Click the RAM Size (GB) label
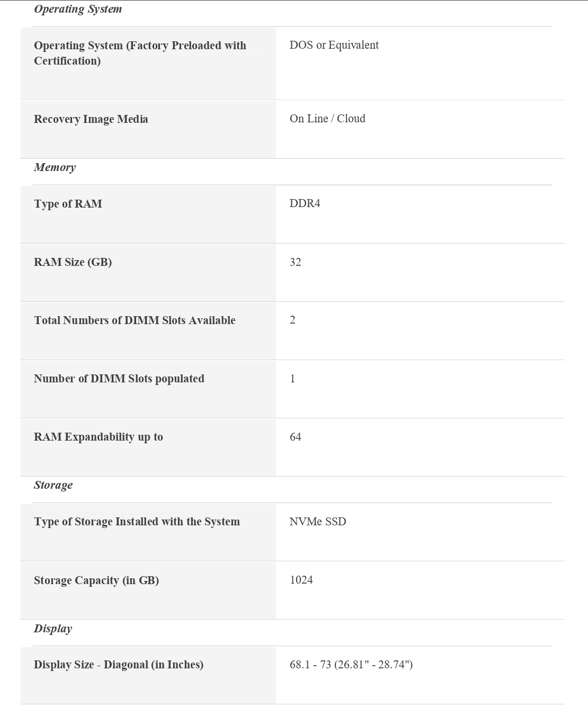Viewport: 588px width, 707px height. tap(73, 262)
